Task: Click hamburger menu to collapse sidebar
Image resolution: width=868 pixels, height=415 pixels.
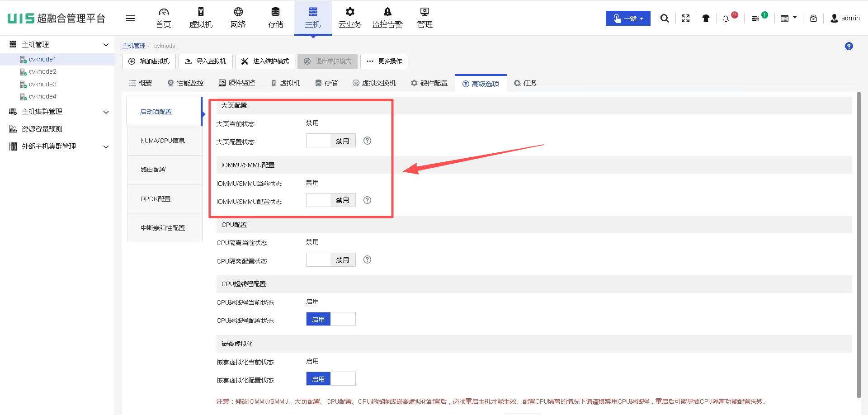Action: (x=131, y=19)
